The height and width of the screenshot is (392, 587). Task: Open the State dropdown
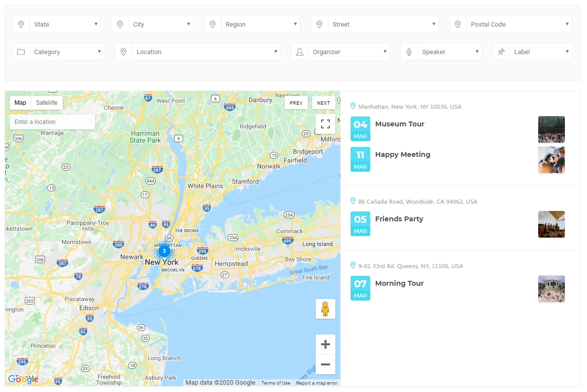tap(65, 25)
